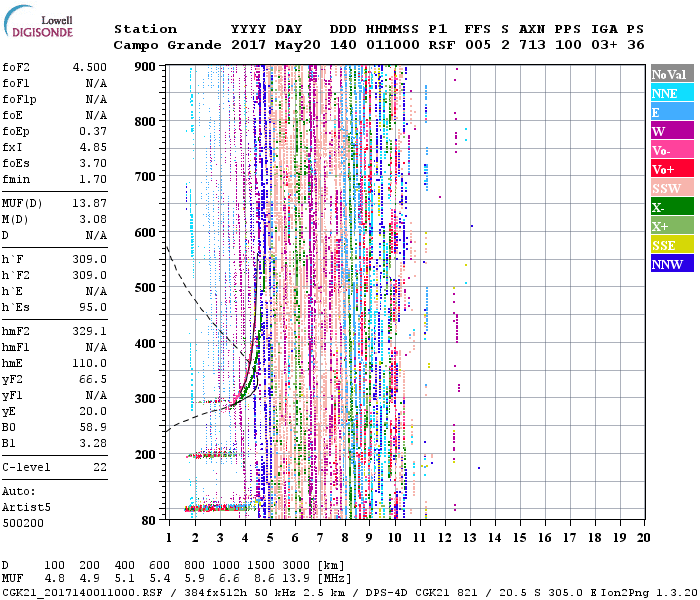Click the Campo Grande station name
Viewport: 700px width, 600px height.
pos(167,45)
